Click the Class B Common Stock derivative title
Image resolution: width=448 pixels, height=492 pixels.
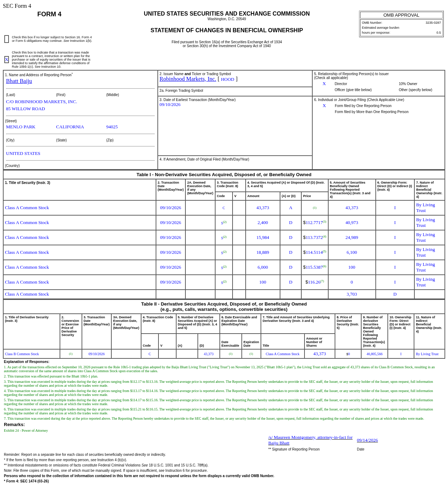click(22, 354)
